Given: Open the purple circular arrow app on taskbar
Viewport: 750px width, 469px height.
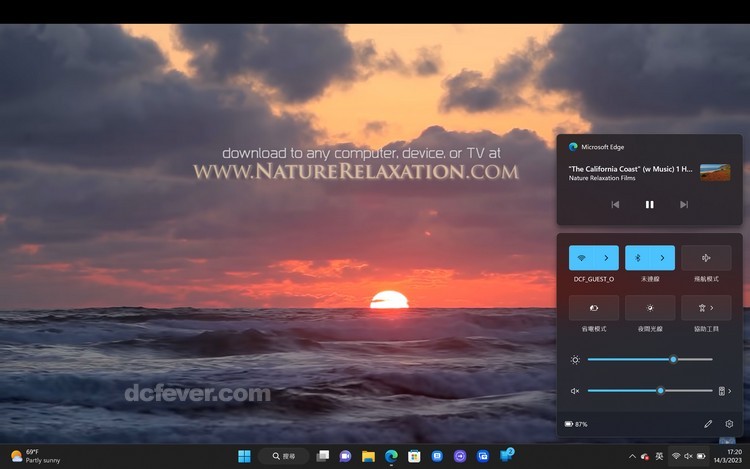Looking at the screenshot, I should click(460, 456).
